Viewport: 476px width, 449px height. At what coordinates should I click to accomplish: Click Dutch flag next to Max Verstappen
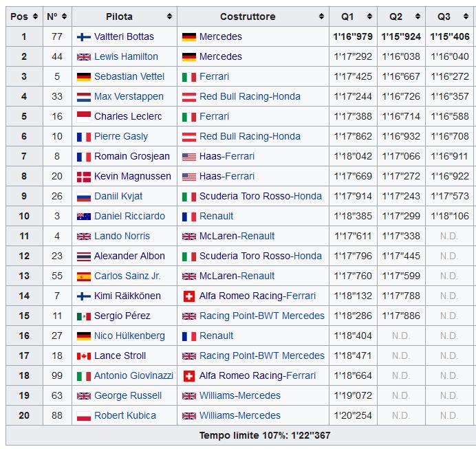coord(84,97)
